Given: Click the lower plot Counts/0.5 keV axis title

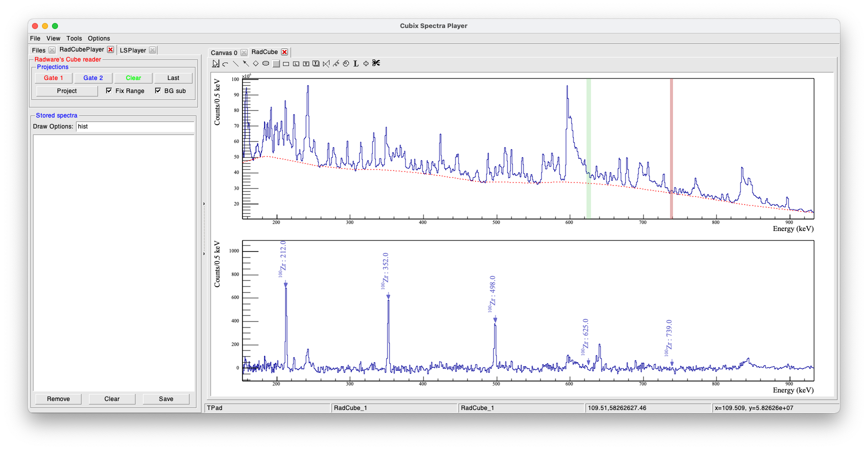Looking at the screenshot, I should pyautogui.click(x=217, y=264).
